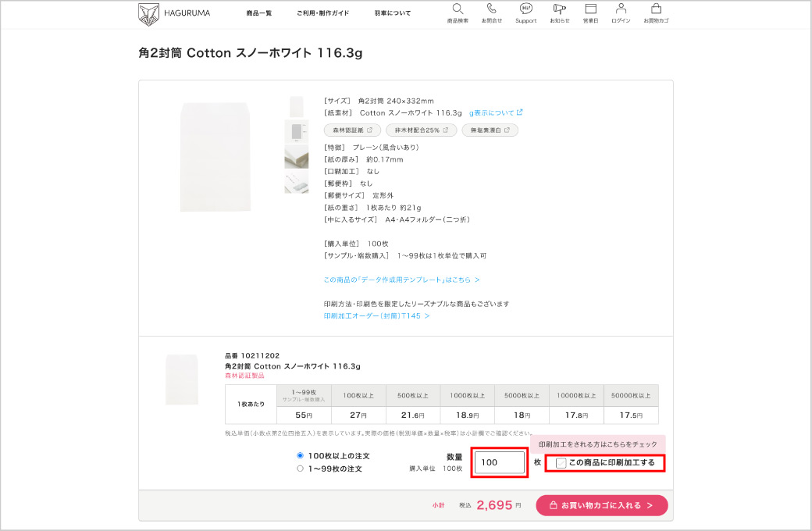Open the product search magnifier icon

point(458,9)
